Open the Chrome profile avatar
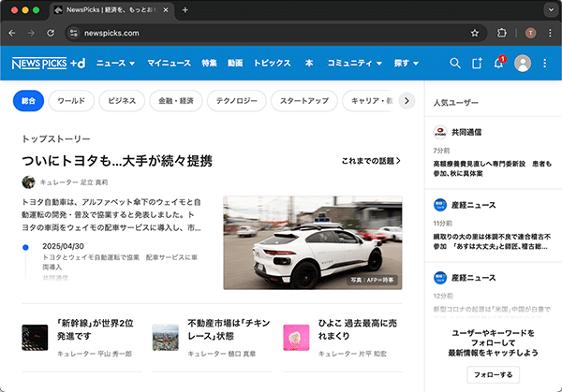The image size is (562, 392). click(530, 34)
